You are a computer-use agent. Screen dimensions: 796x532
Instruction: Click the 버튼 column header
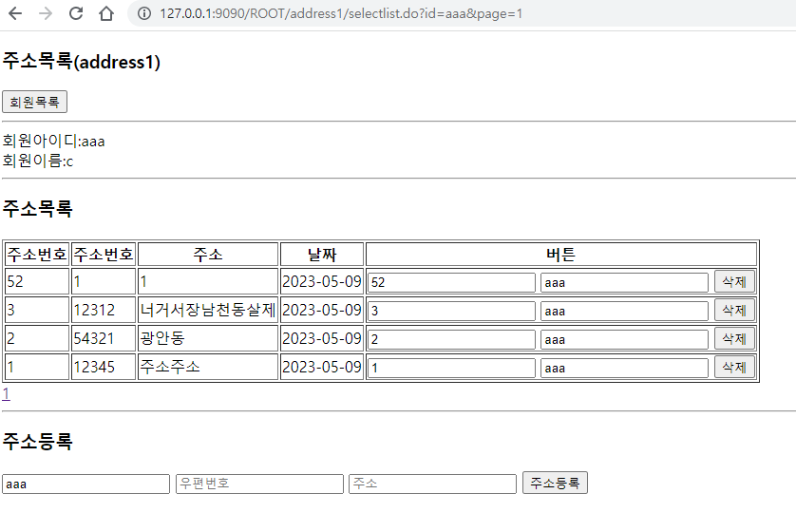[561, 255]
